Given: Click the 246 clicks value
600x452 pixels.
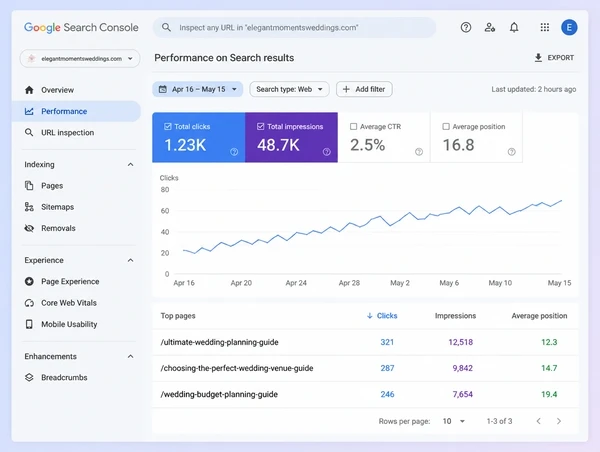Looking at the screenshot, I should [387, 394].
